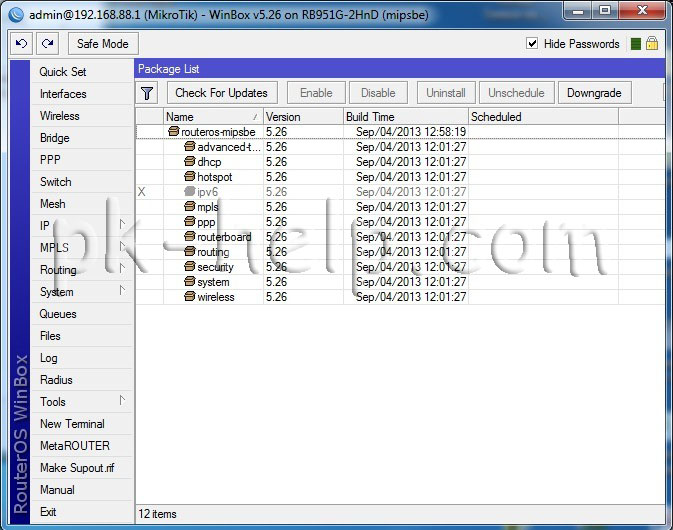
Task: Click the padlock icon near Hide Passwords
Action: pyautogui.click(x=652, y=43)
